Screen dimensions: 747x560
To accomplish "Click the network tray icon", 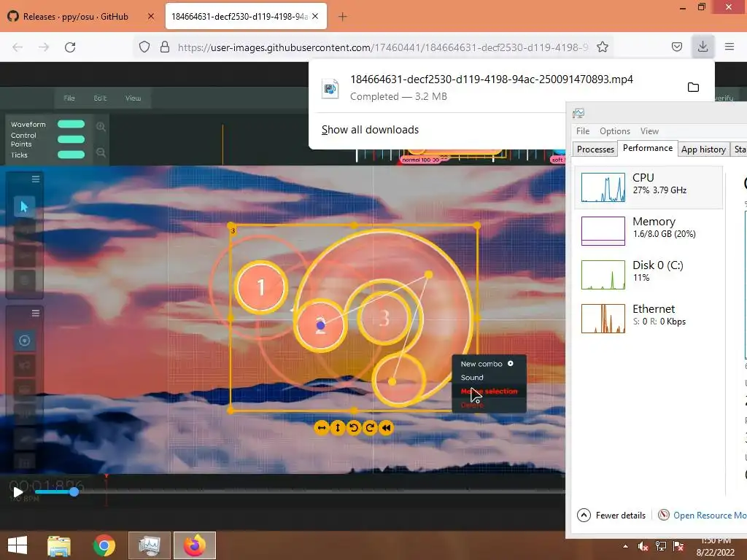I will 661,546.
